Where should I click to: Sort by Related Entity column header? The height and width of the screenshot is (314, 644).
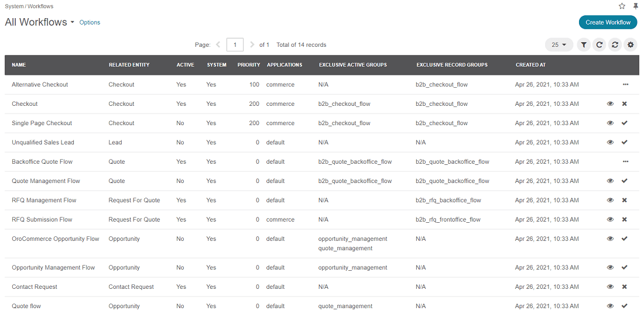(129, 65)
